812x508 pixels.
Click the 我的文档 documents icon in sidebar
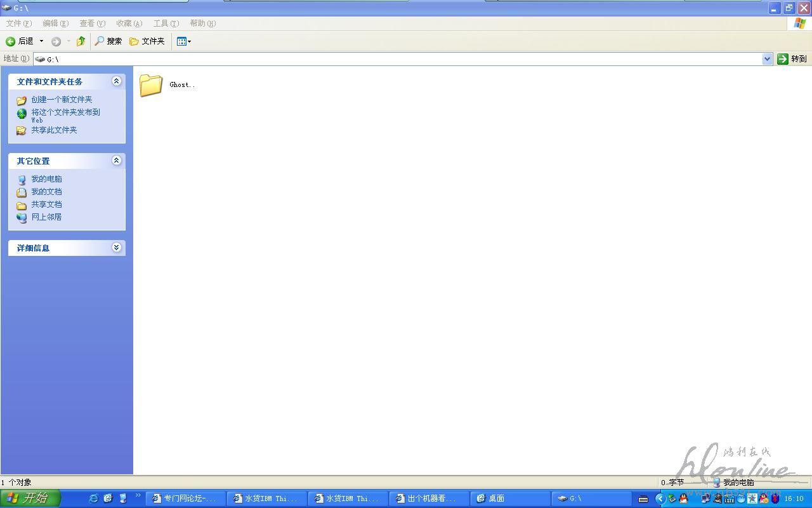22,192
